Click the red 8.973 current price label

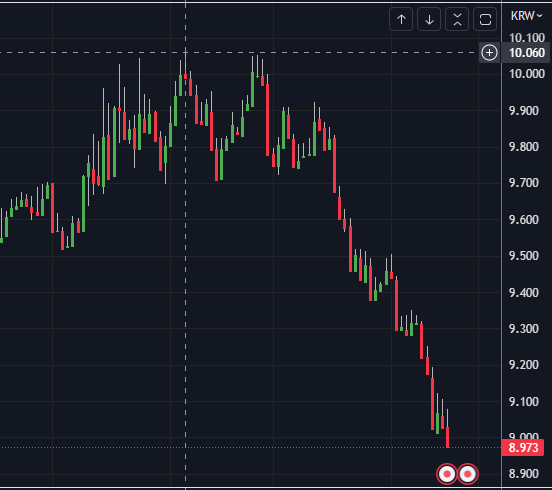click(523, 448)
